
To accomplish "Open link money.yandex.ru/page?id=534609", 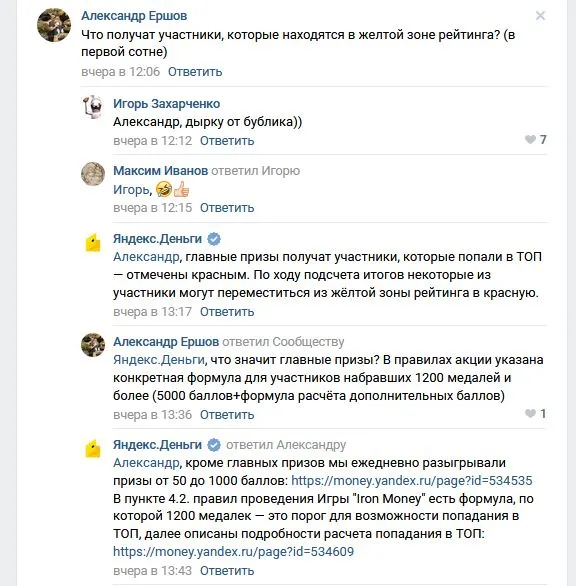I will coord(233,552).
